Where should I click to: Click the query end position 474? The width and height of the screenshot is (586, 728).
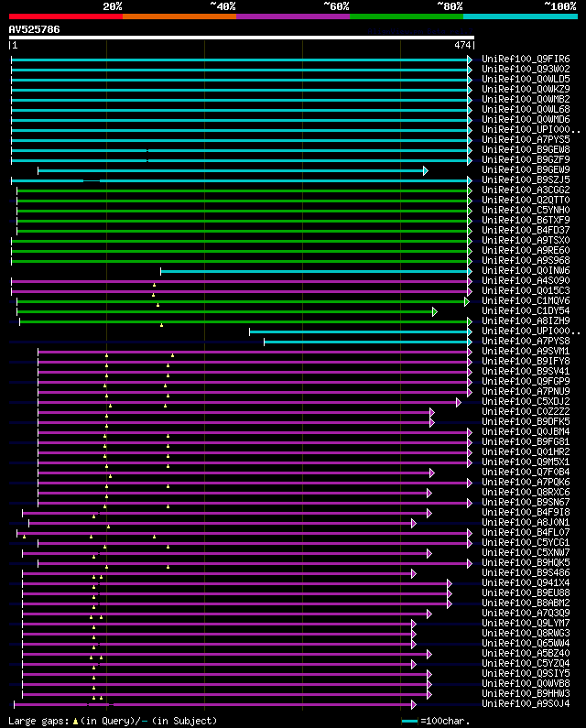[462, 45]
